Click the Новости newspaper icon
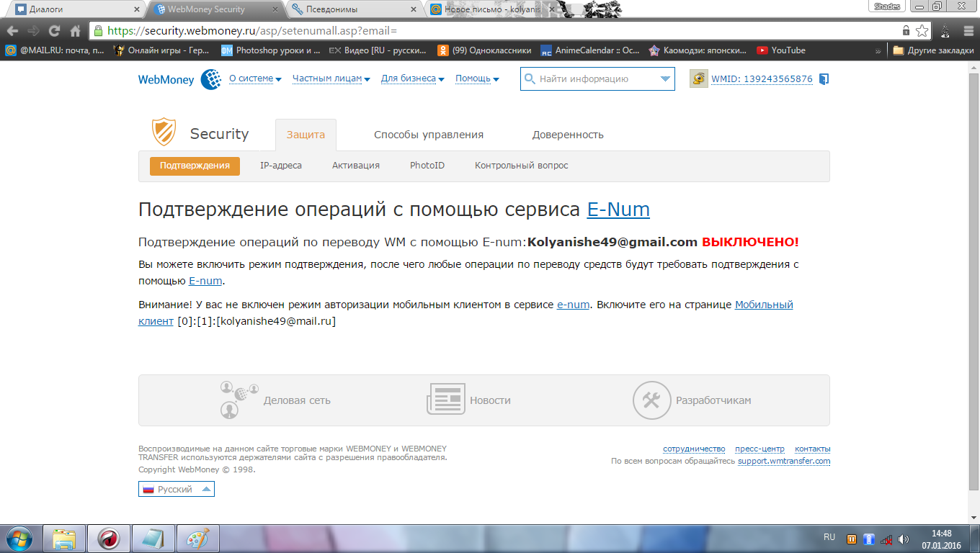The width and height of the screenshot is (980, 553). (x=445, y=400)
